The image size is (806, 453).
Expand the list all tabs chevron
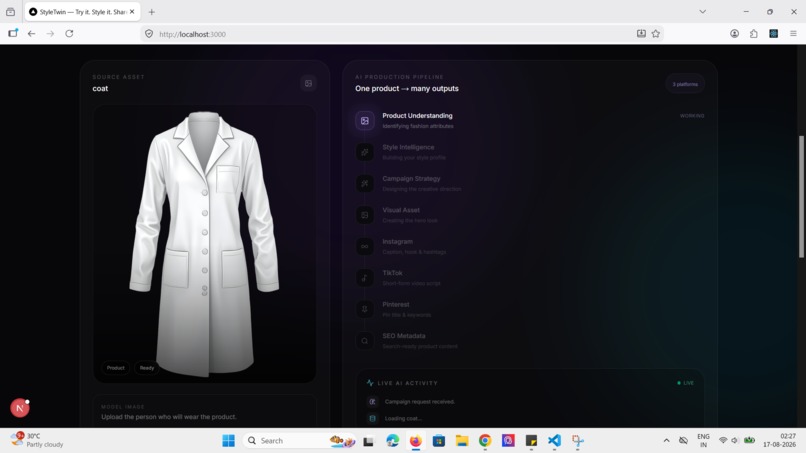(702, 12)
